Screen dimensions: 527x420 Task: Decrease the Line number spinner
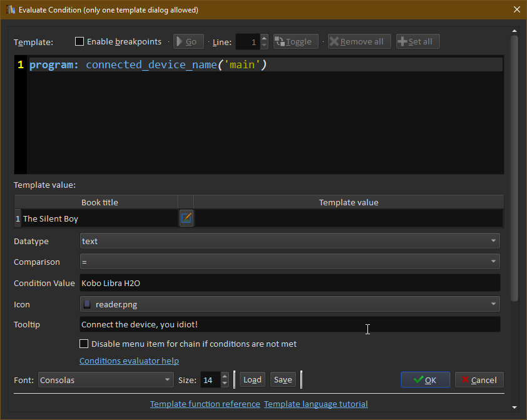pyautogui.click(x=264, y=45)
